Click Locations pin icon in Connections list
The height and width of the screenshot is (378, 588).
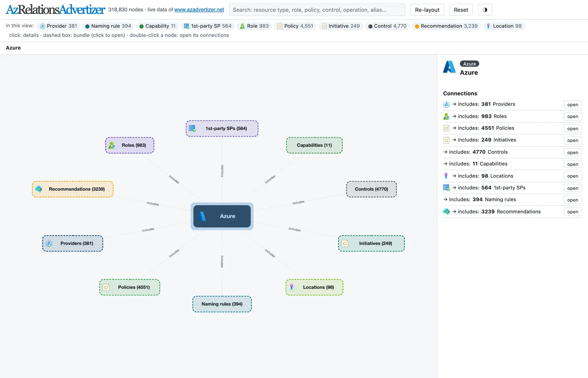click(446, 176)
